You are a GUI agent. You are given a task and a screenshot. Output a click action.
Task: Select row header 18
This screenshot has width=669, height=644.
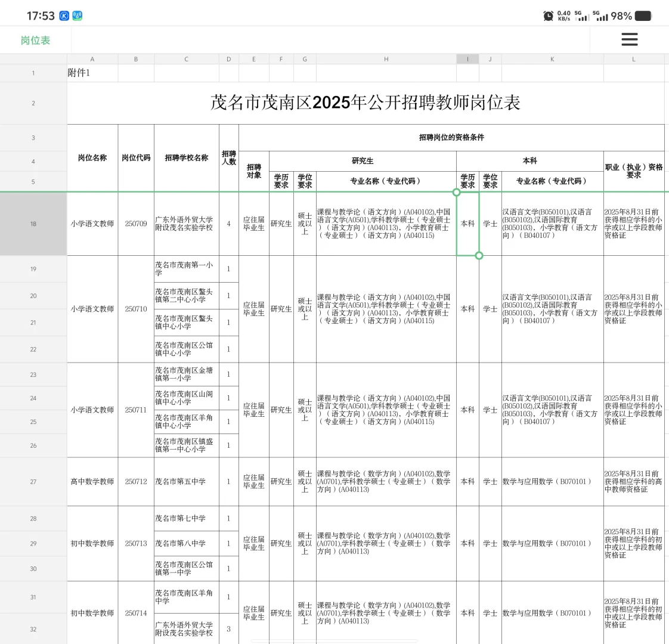(x=33, y=224)
